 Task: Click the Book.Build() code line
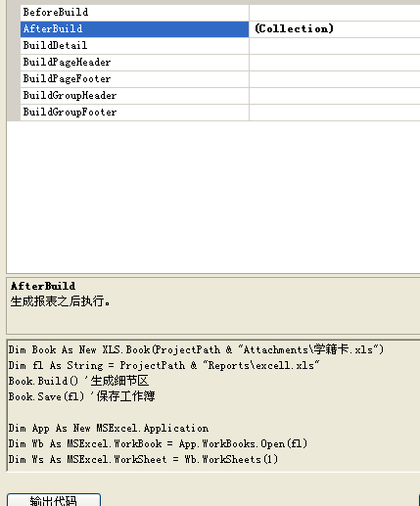click(78, 381)
